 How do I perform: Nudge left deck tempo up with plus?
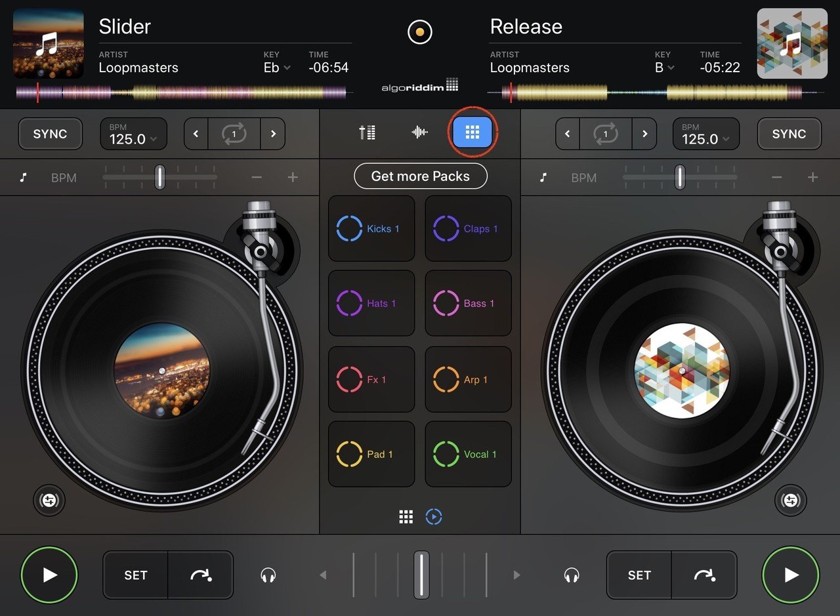293,177
